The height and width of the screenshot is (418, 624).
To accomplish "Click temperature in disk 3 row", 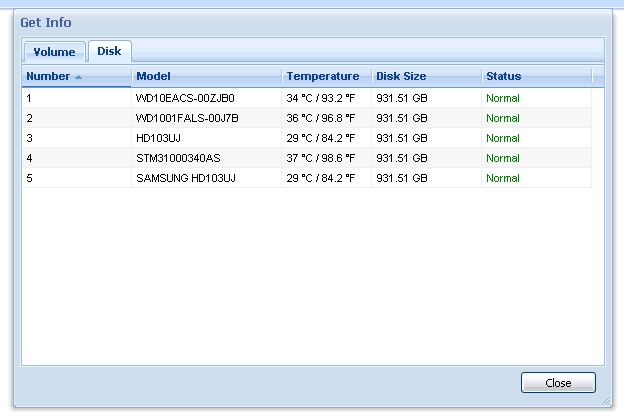I will coord(321,138).
